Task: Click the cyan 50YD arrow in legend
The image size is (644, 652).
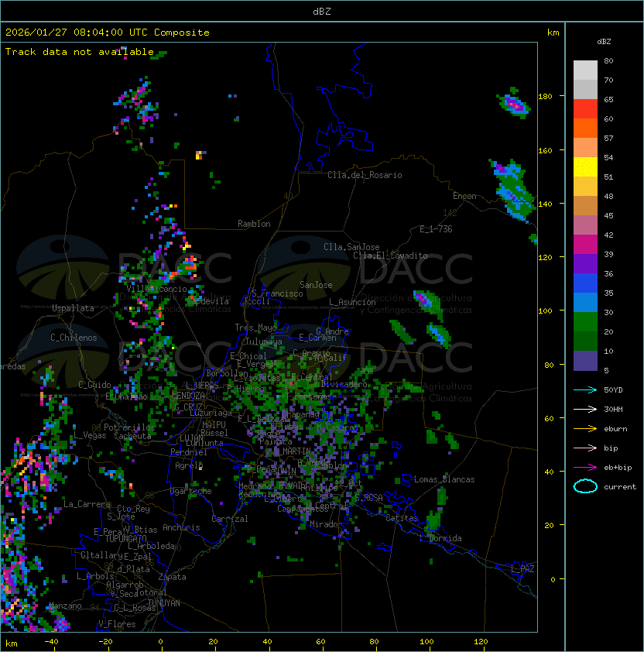Action: pos(585,389)
